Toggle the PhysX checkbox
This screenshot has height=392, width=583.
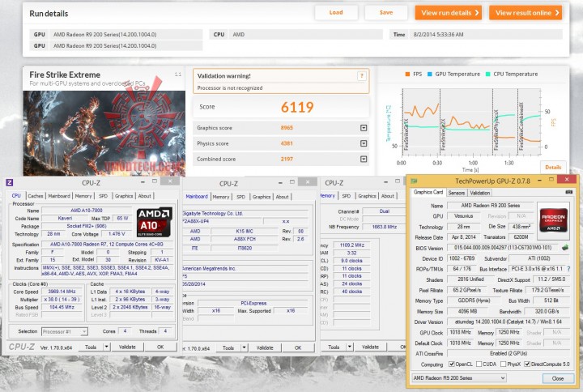click(503, 364)
